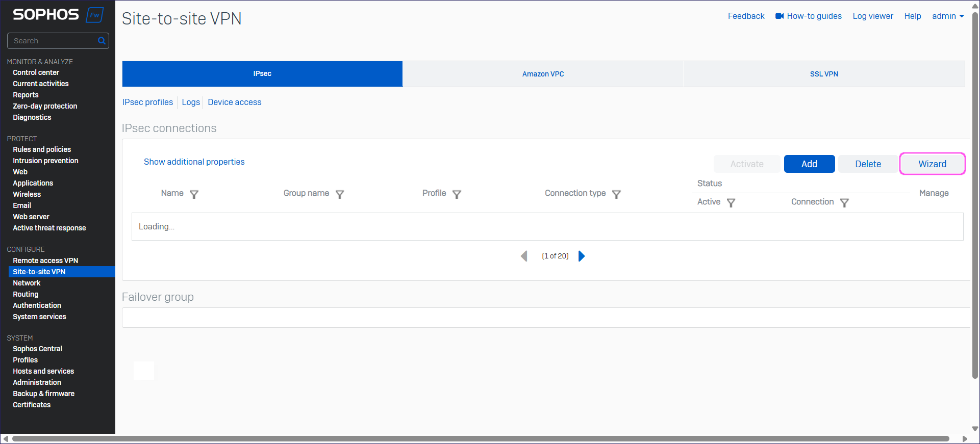Open the admin user dropdown
980x444 pixels.
pos(947,16)
